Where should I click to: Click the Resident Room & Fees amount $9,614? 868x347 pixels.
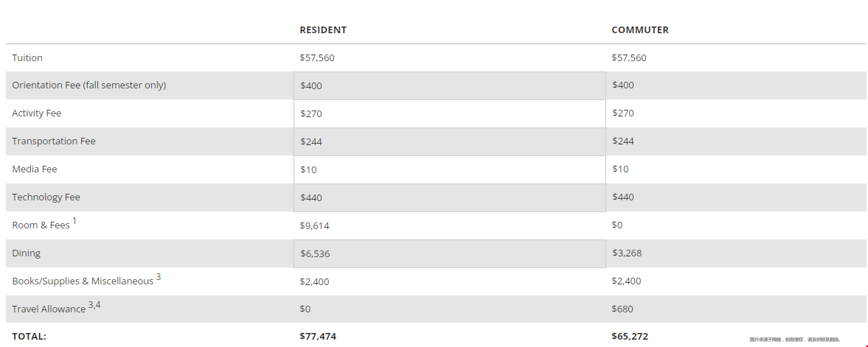[x=314, y=225]
